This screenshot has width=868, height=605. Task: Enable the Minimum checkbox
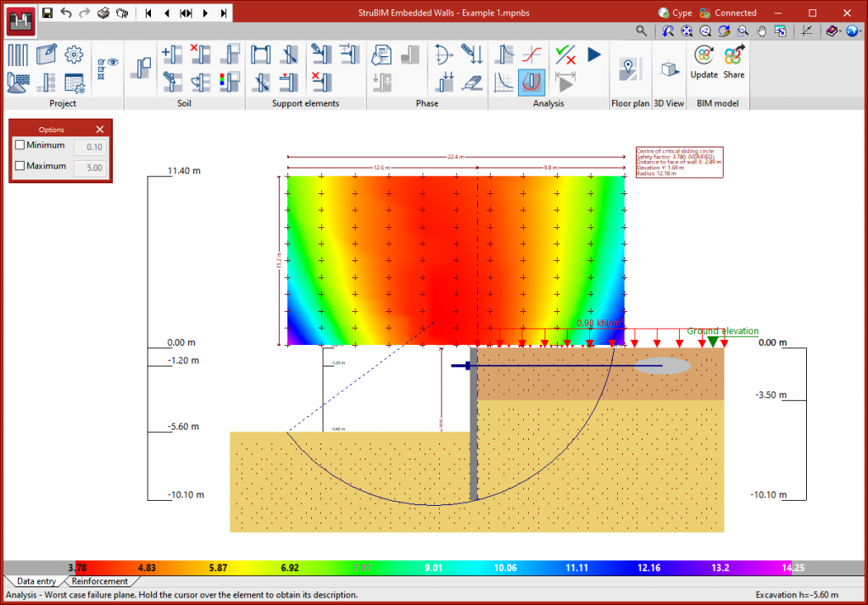[x=20, y=146]
